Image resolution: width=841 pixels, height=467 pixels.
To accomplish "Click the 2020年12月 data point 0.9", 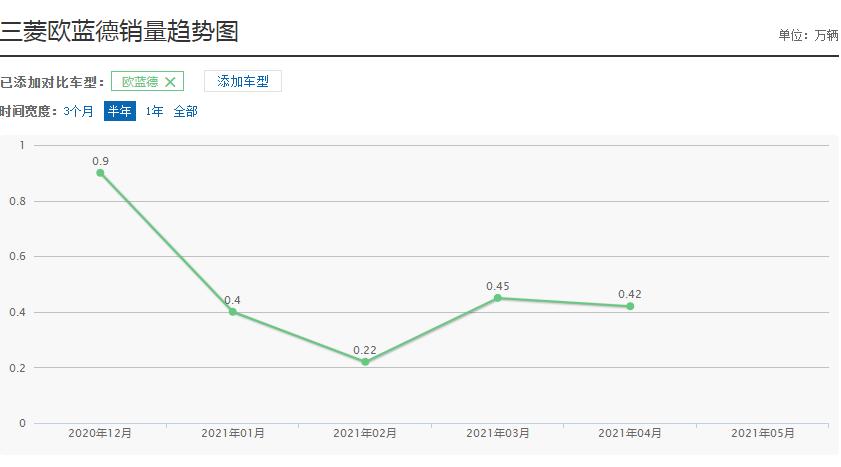I will pyautogui.click(x=100, y=173).
